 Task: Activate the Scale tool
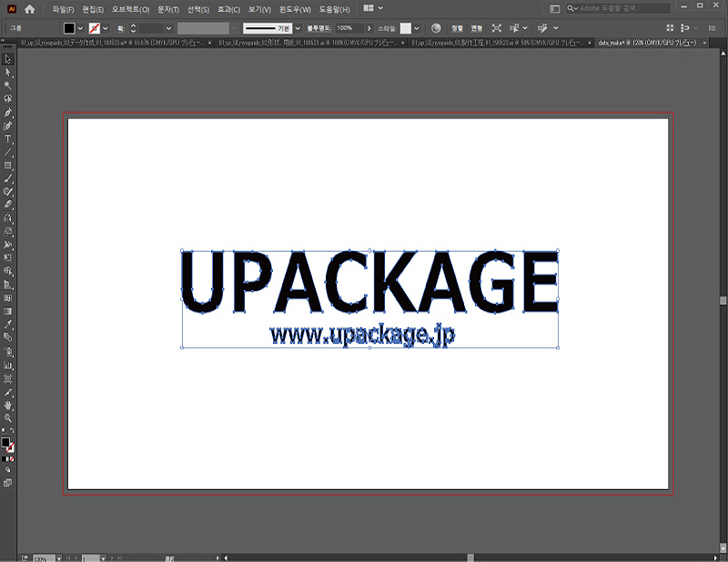pyautogui.click(x=7, y=231)
